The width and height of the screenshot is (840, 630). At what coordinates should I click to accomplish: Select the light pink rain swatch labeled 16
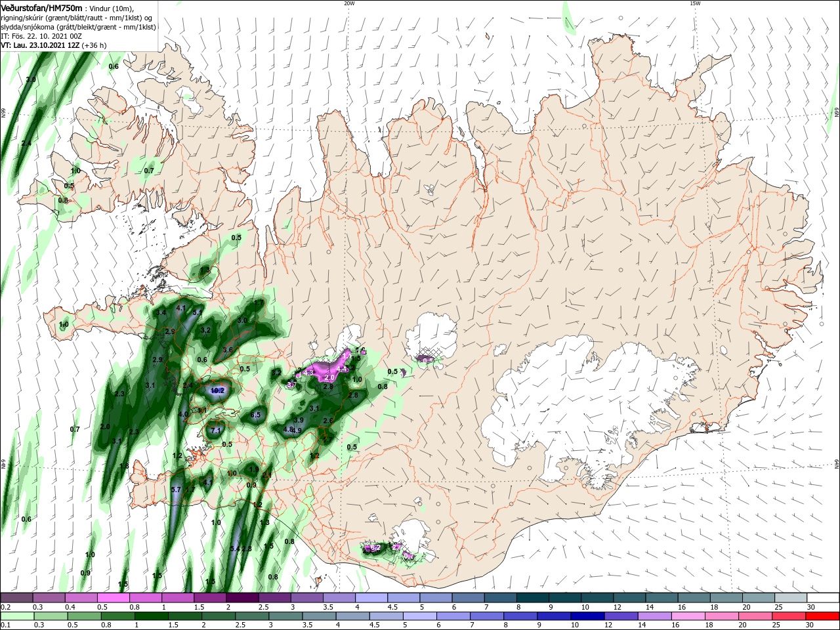(688, 616)
